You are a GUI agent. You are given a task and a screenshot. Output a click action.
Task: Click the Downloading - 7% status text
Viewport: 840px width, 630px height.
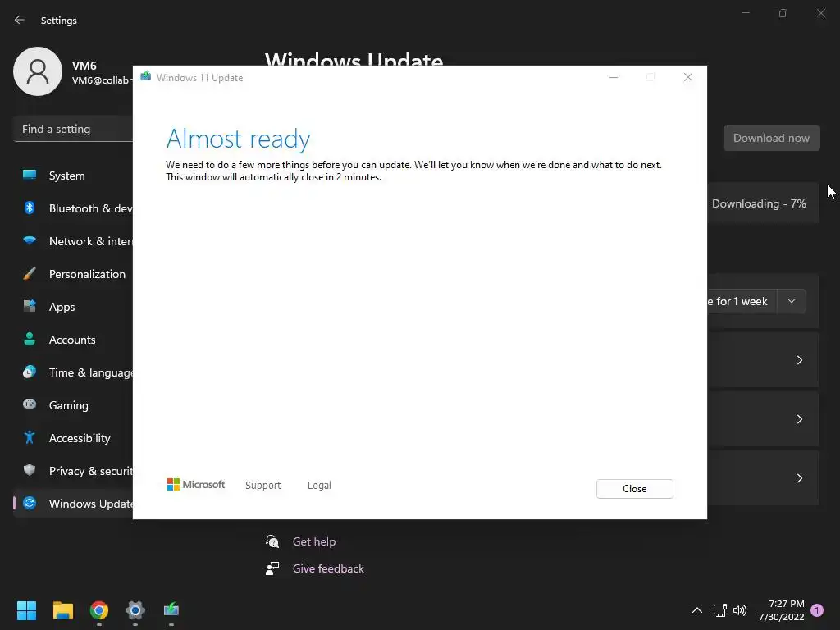[x=759, y=203]
